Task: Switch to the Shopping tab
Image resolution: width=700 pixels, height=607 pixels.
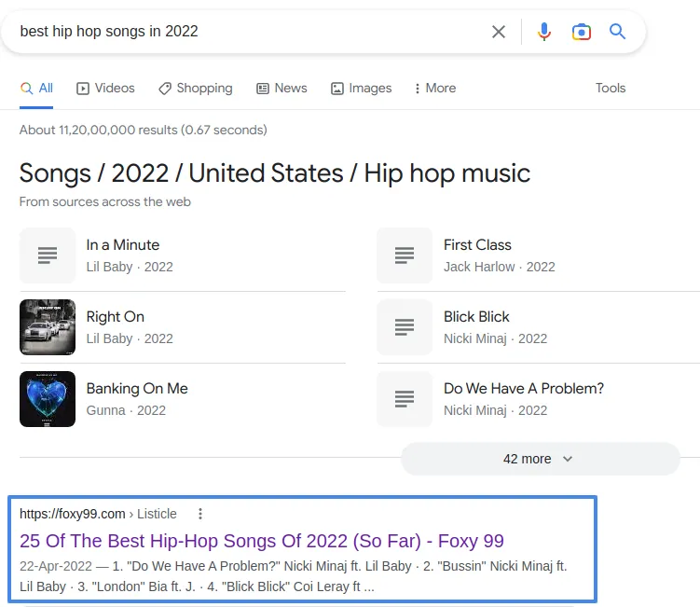Action: click(196, 88)
